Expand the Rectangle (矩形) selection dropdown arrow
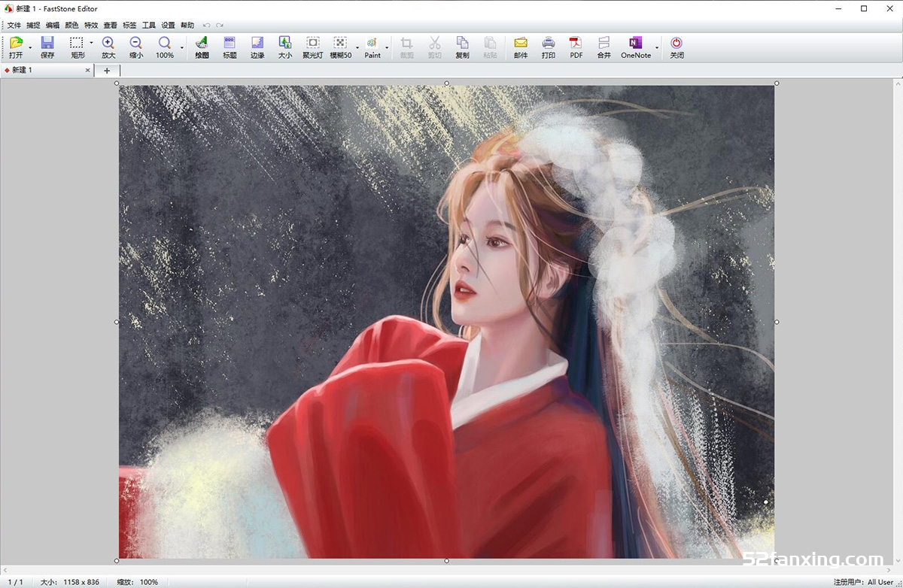 pyautogui.click(x=91, y=44)
